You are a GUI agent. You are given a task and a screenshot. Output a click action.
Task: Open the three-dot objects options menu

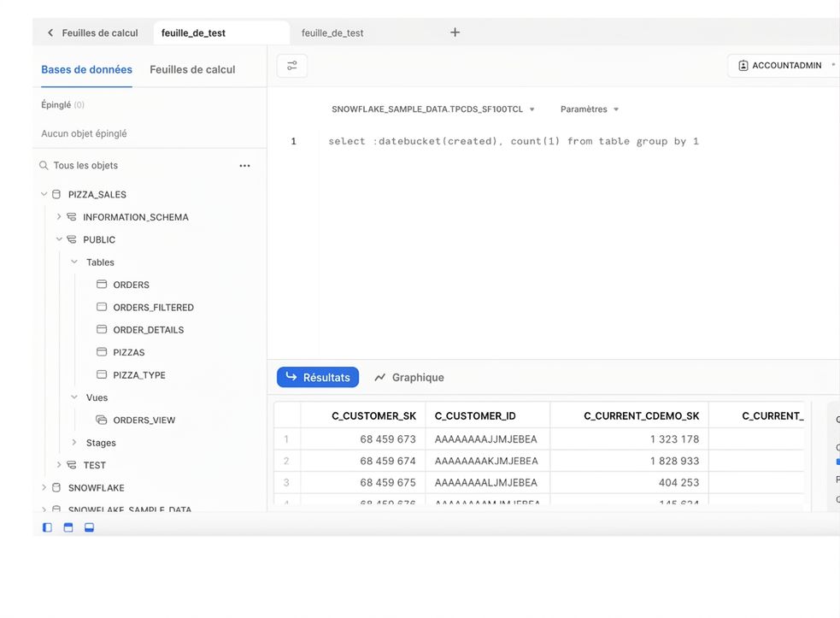244,166
